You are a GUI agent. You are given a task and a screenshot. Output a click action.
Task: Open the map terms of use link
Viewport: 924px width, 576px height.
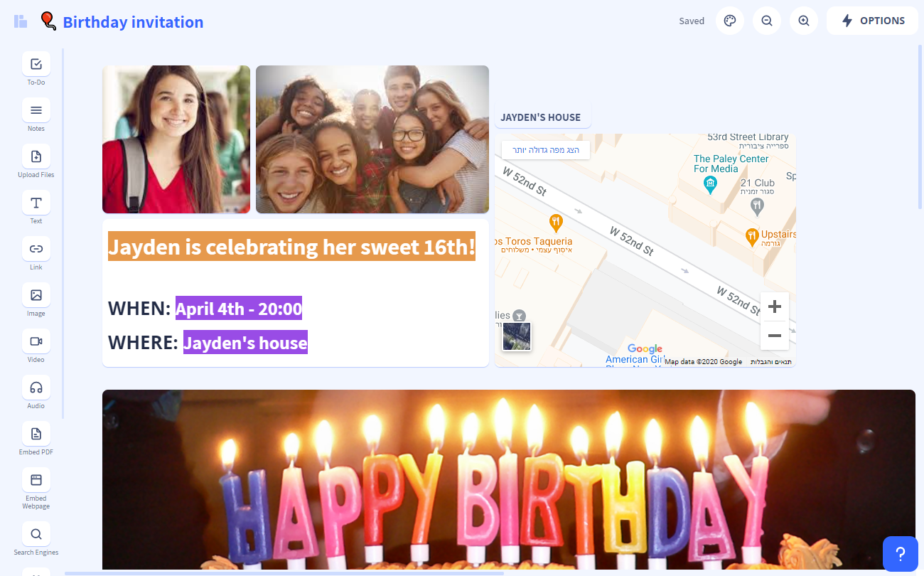click(x=771, y=362)
